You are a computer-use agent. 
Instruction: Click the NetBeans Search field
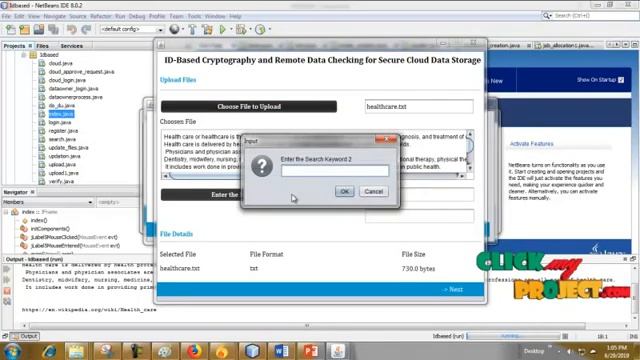[x=594, y=16]
